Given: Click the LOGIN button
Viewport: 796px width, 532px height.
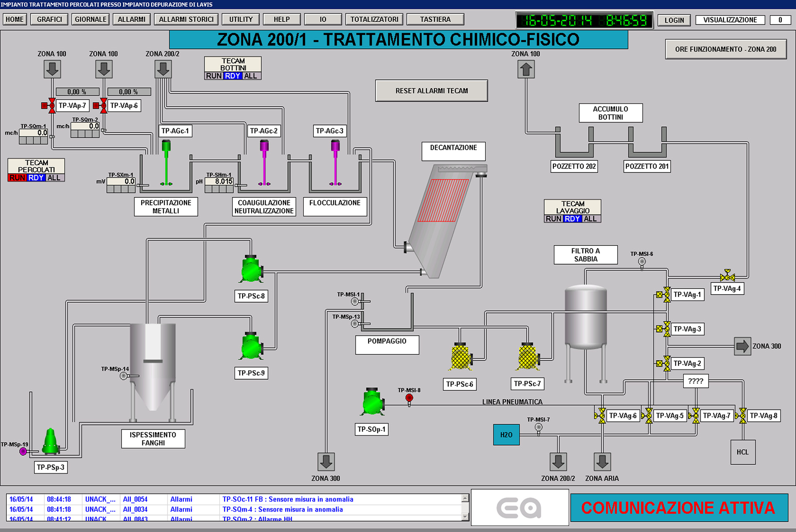Looking at the screenshot, I should click(674, 20).
